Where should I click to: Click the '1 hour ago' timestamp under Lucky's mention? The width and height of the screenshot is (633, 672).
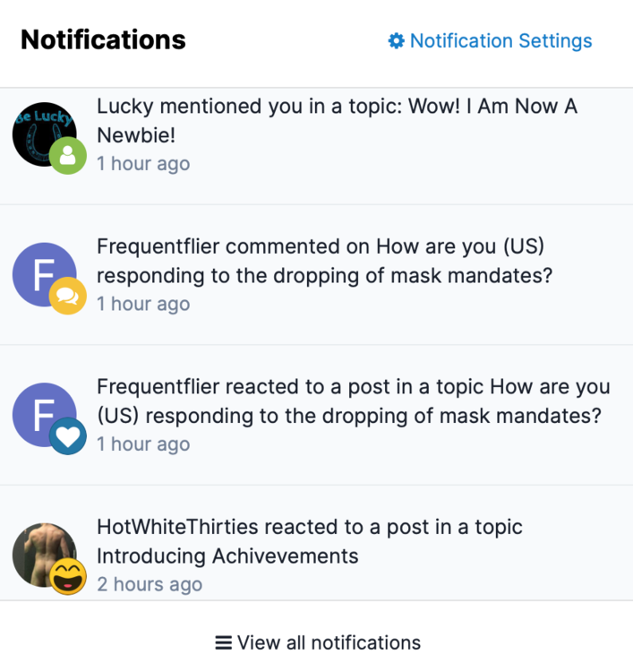pos(143,164)
